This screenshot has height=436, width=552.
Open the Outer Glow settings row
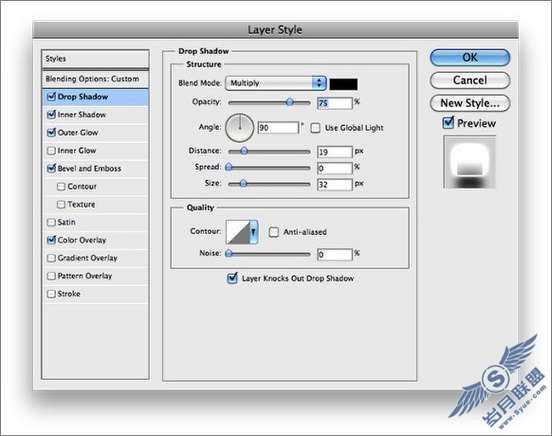95,133
